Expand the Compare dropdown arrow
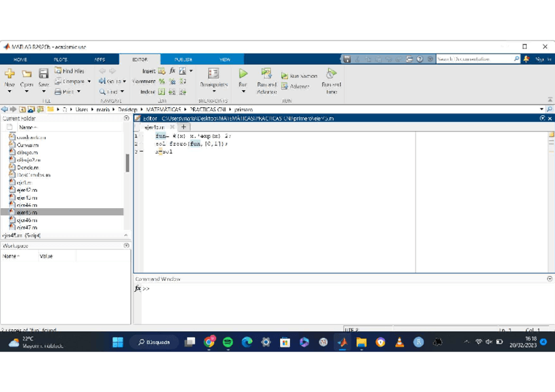 [89, 82]
